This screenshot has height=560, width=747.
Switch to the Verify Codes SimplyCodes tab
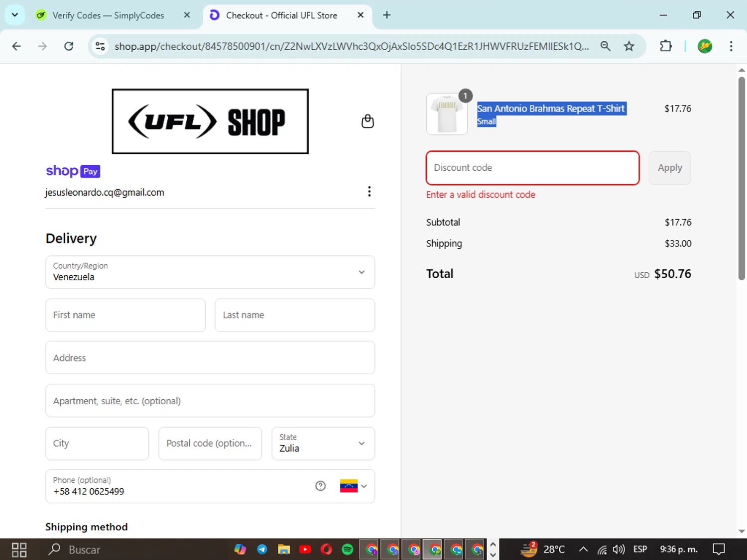tap(108, 15)
